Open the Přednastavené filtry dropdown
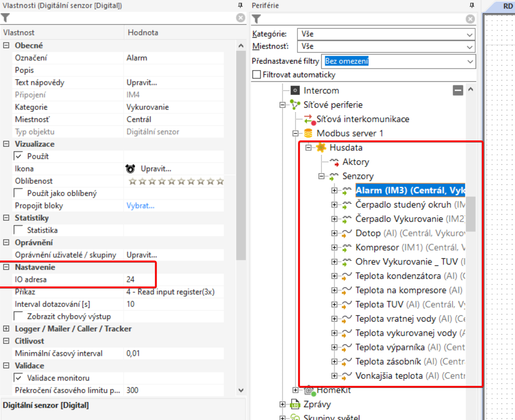Screen dimensions: 515x420 click(470, 61)
